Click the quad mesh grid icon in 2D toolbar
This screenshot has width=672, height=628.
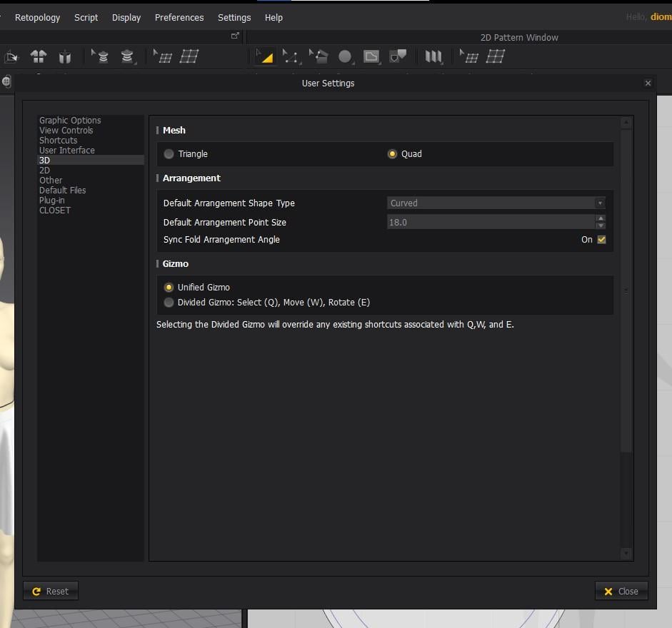pos(496,56)
